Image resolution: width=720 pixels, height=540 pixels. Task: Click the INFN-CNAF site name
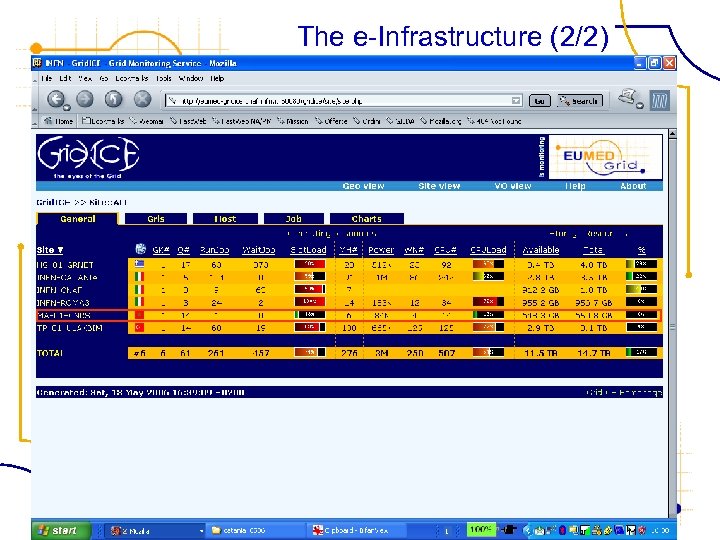click(x=59, y=290)
